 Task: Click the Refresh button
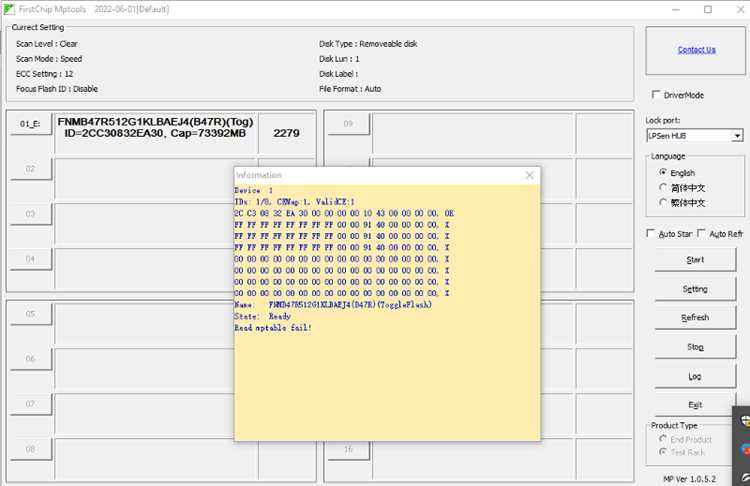coord(695,318)
